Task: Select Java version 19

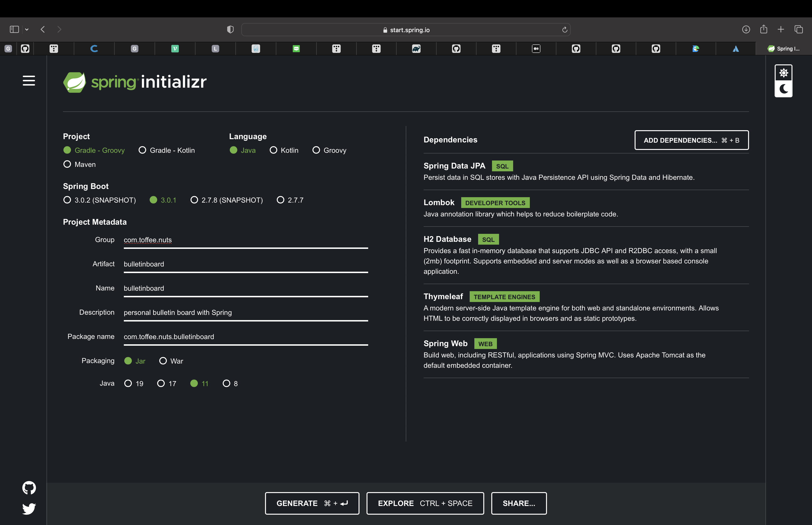Action: pos(134,384)
